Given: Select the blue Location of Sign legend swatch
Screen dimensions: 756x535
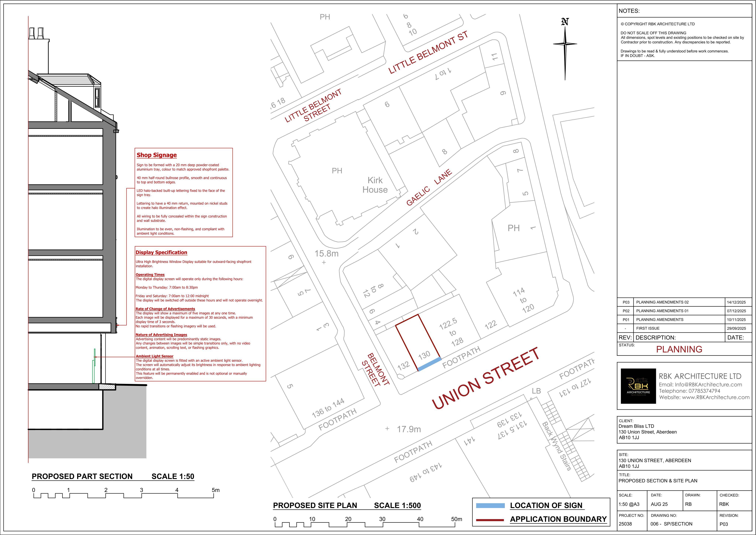Looking at the screenshot, I should 490,505.
